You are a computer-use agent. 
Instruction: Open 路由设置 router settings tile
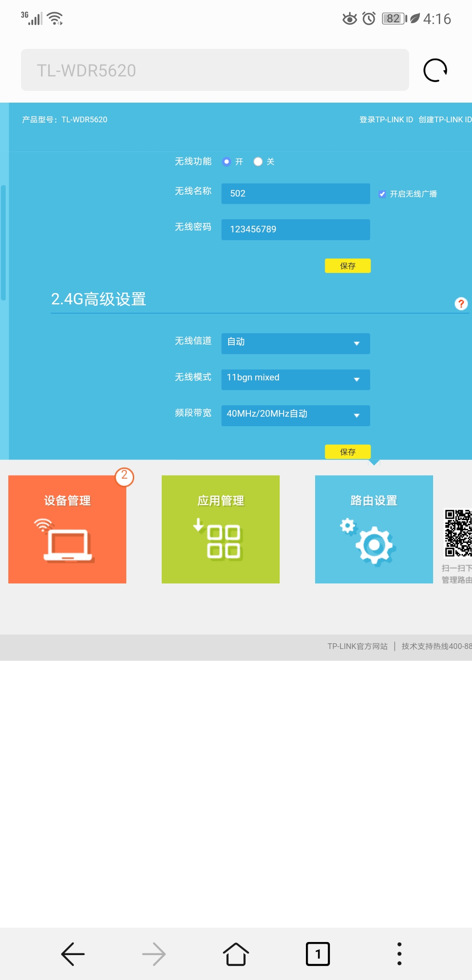coord(374,529)
